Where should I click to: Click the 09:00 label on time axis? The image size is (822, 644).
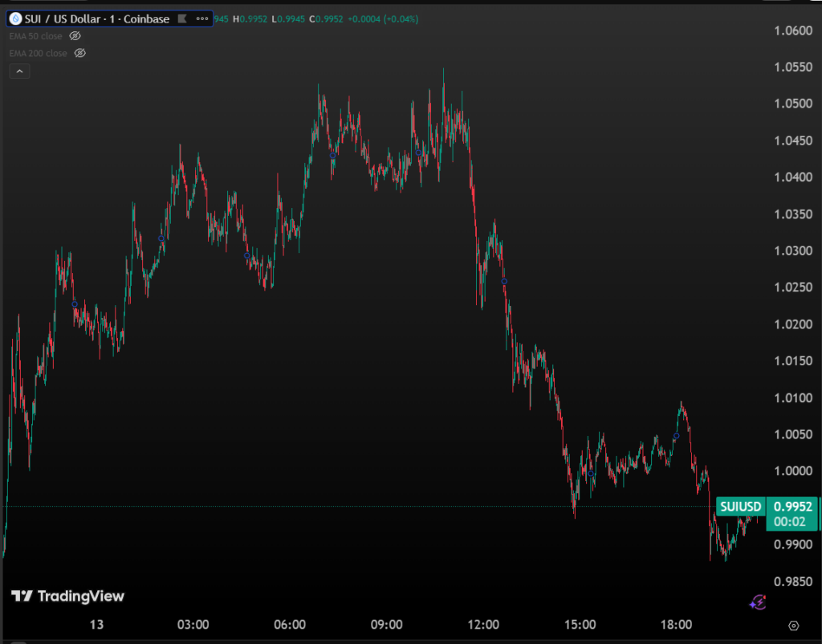pyautogui.click(x=386, y=625)
